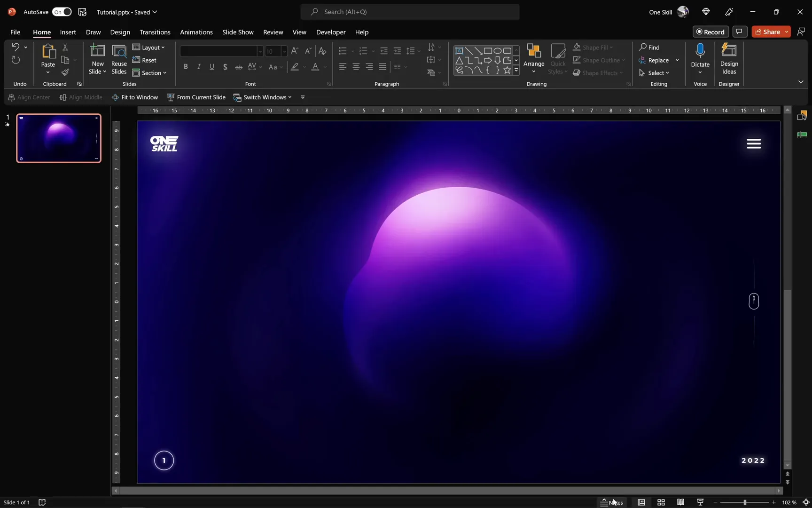Screen dimensions: 812x508
Task: Switch to the Transitions tab
Action: (155, 32)
